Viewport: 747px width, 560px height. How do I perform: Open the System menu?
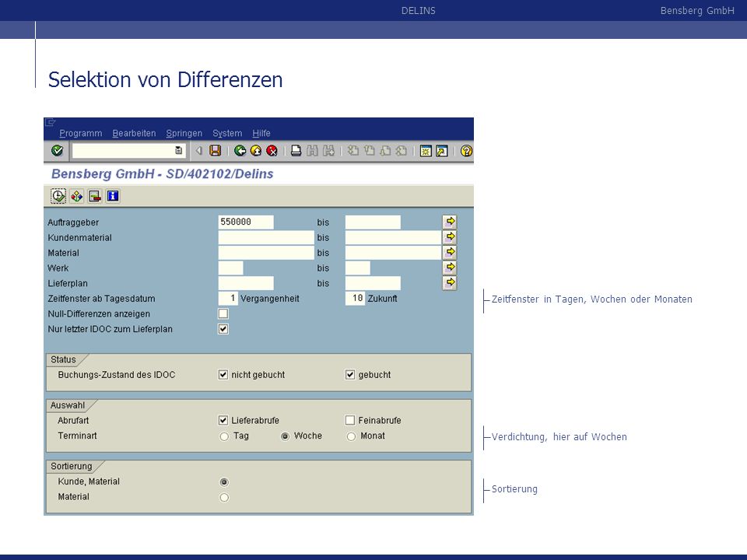click(x=227, y=133)
